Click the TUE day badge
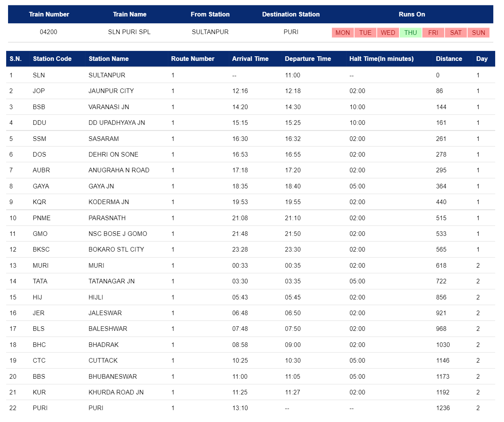The image size is (504, 422). [x=365, y=33]
